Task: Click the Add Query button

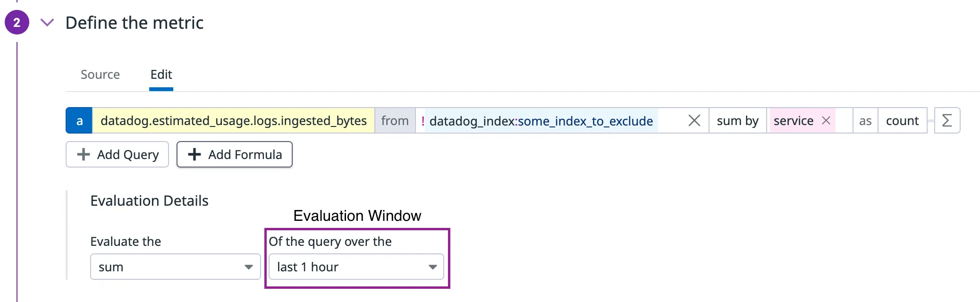Action: click(117, 154)
